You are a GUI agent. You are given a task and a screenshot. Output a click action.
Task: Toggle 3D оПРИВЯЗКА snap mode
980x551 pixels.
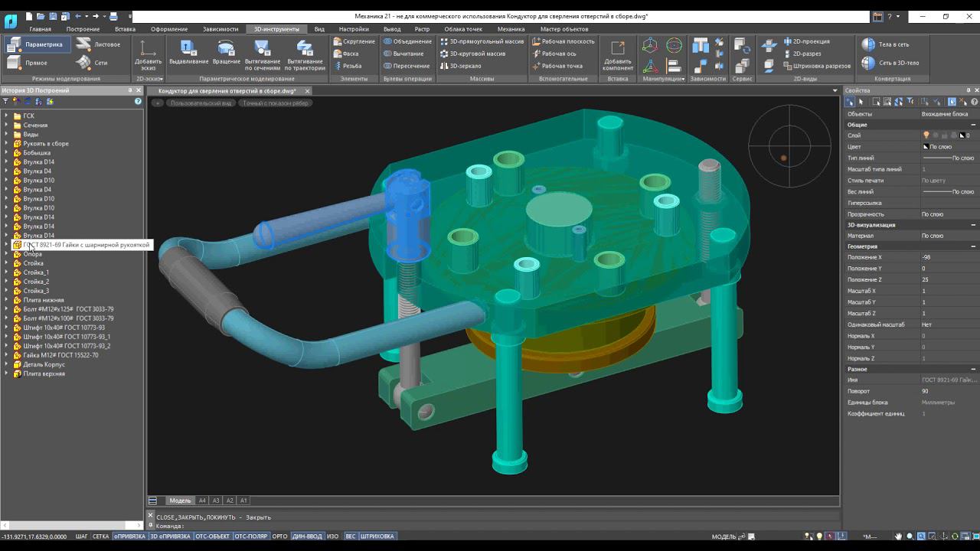[x=170, y=536]
